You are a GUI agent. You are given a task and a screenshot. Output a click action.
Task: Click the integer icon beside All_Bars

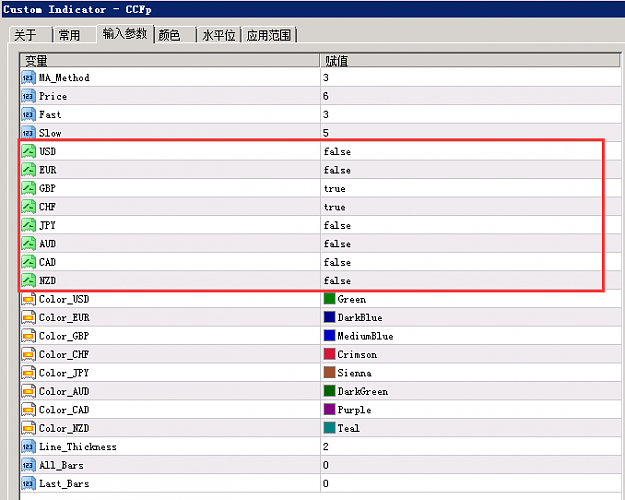coord(28,465)
